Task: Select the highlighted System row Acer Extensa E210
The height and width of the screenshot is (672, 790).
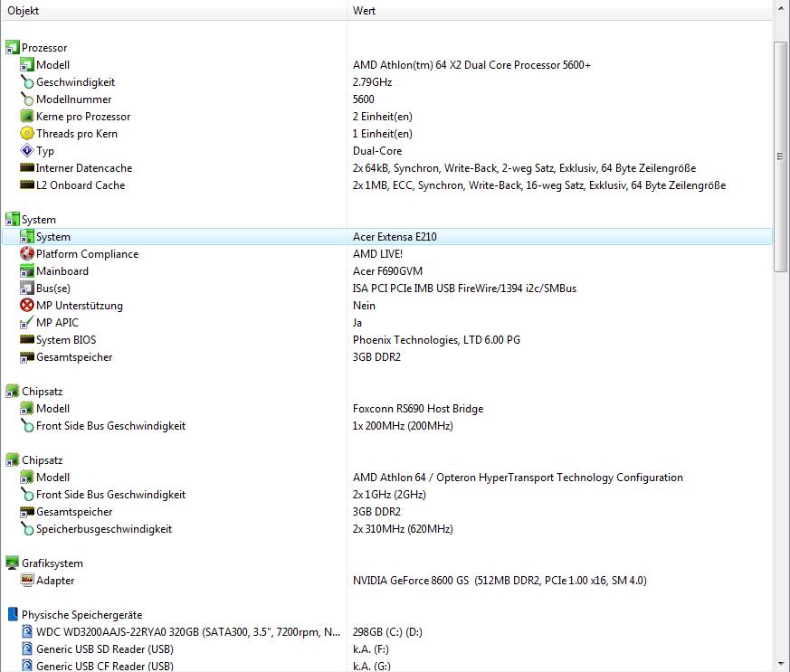Action: pyautogui.click(x=387, y=237)
